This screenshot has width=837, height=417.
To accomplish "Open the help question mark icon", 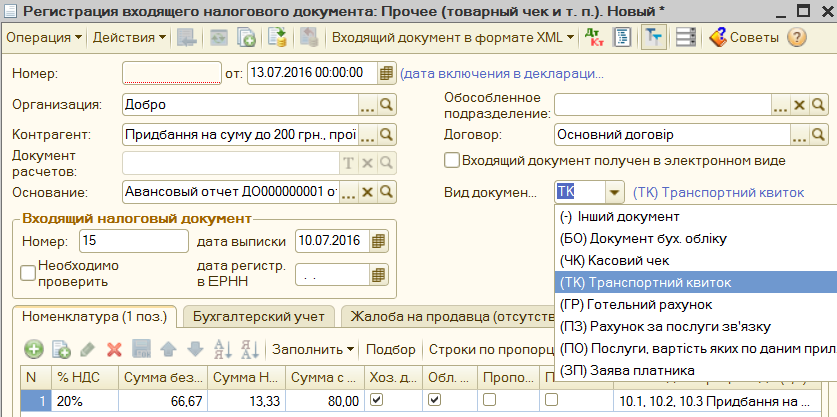I will [x=796, y=38].
